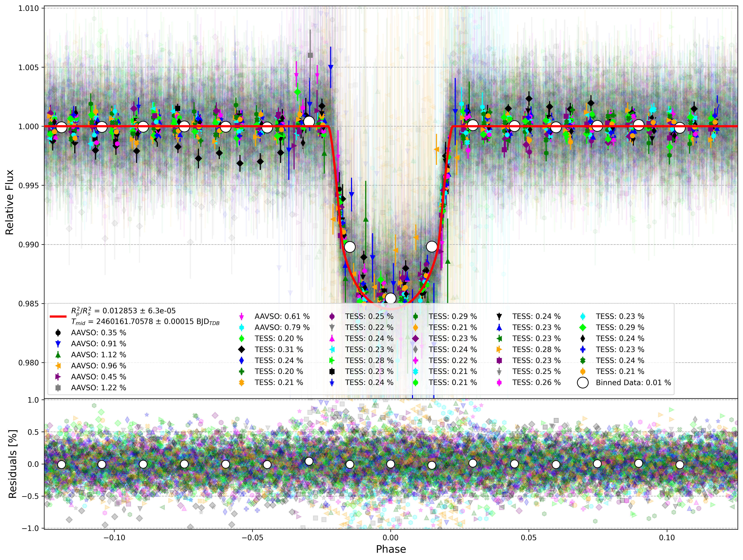Click the 'Relative Flux' y-axis label
The height and width of the screenshot is (560, 743).
tap(9, 202)
